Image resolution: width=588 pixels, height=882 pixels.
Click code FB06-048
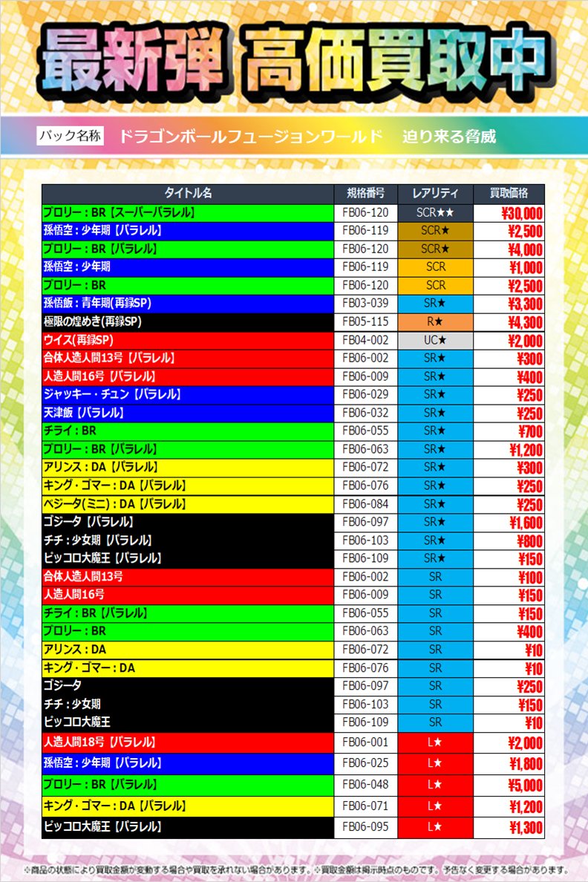366,785
